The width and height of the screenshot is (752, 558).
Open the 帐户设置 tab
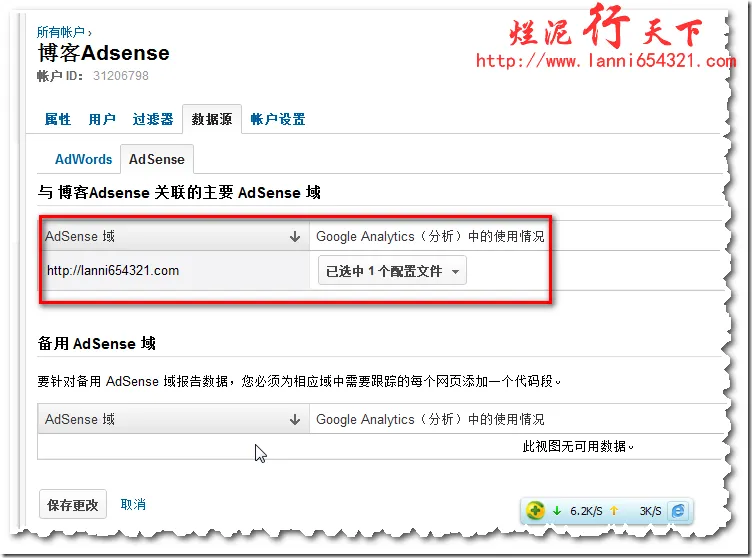pos(278,119)
